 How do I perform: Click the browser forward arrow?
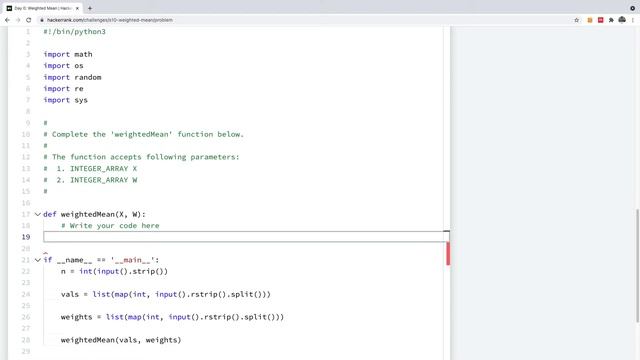18,20
